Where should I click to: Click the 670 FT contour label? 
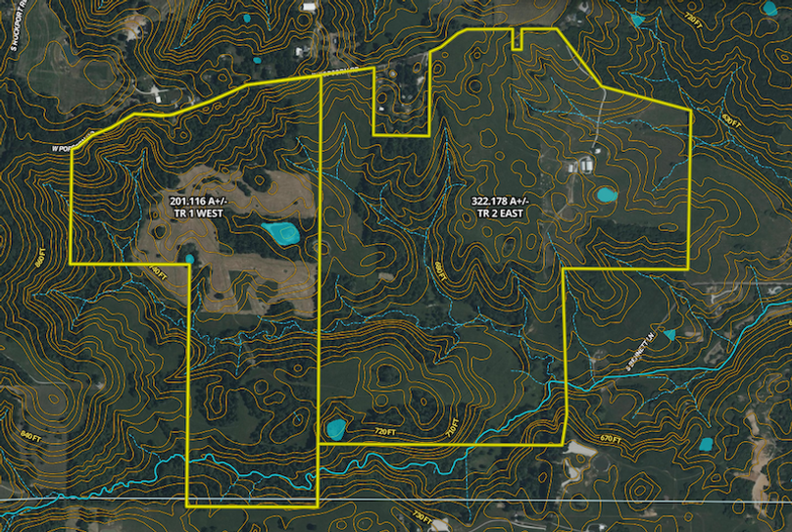609,439
